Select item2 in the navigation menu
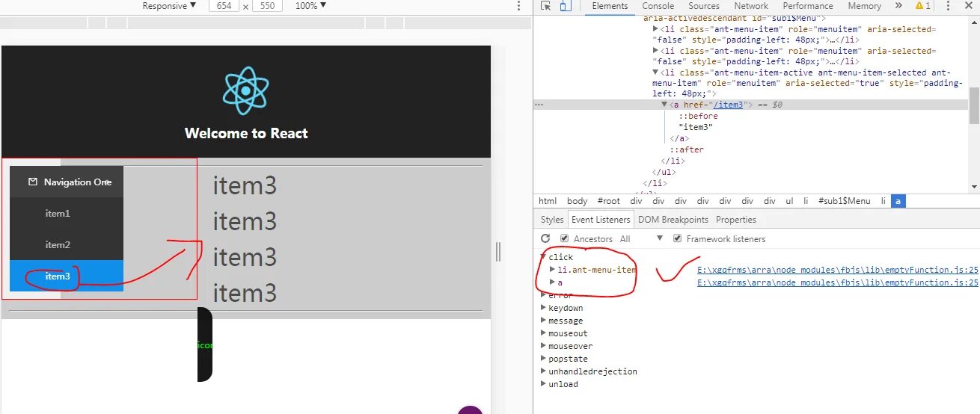The height and width of the screenshot is (414, 980). pos(67,245)
